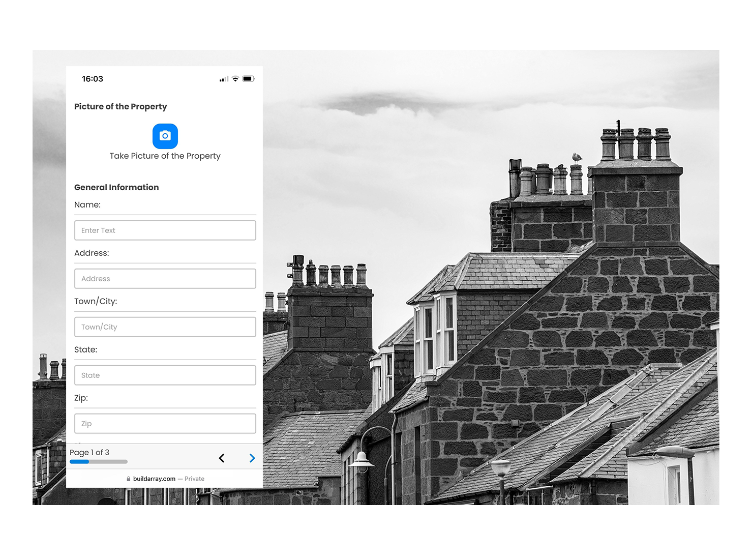The height and width of the screenshot is (560, 752).
Task: Click the 'Picture of the Property' heading
Action: point(121,106)
